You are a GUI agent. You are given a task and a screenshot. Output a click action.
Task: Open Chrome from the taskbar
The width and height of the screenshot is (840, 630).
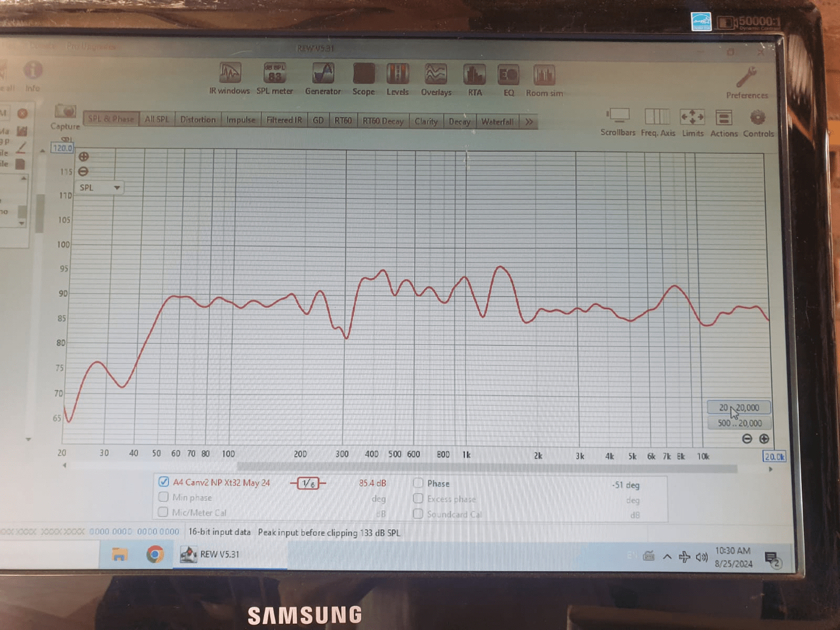(155, 554)
